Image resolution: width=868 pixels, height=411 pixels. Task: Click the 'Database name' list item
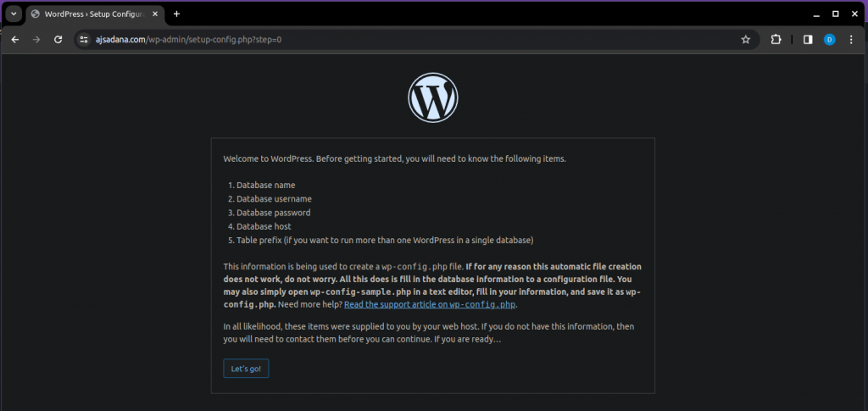tap(265, 186)
